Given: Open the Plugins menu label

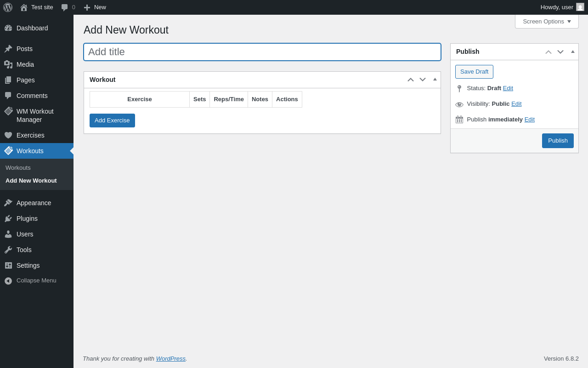Looking at the screenshot, I should click(27, 218).
